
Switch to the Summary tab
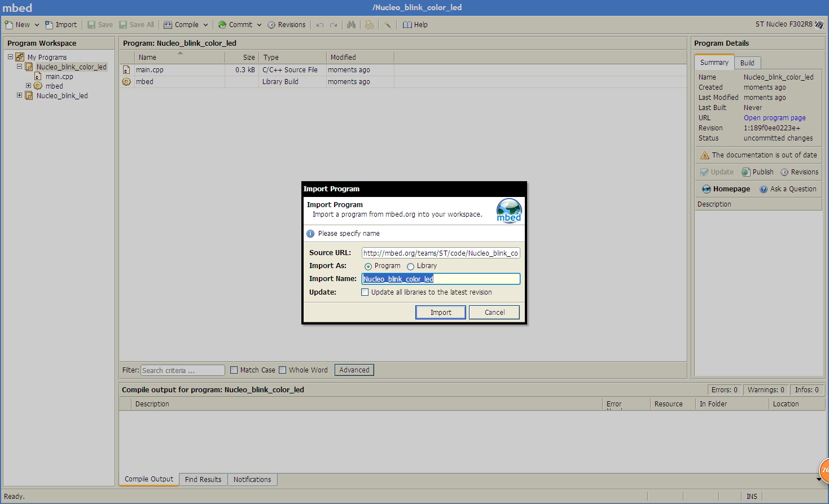point(714,63)
